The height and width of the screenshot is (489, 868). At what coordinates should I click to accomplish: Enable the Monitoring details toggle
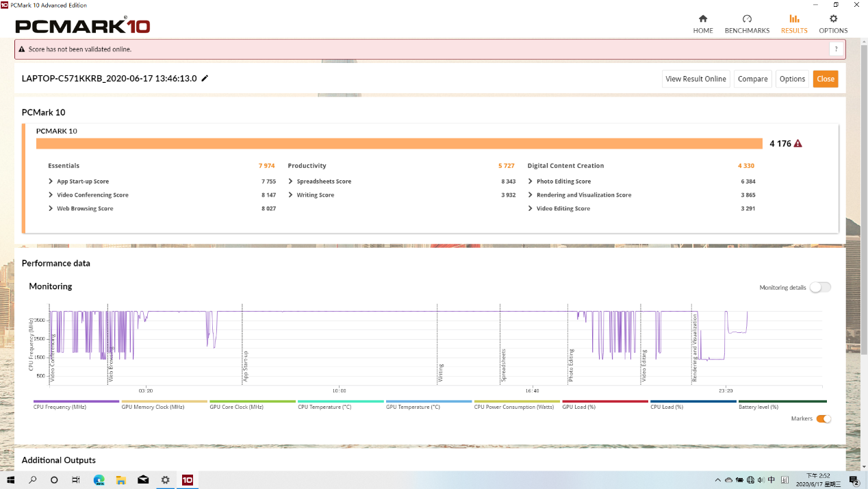click(820, 288)
